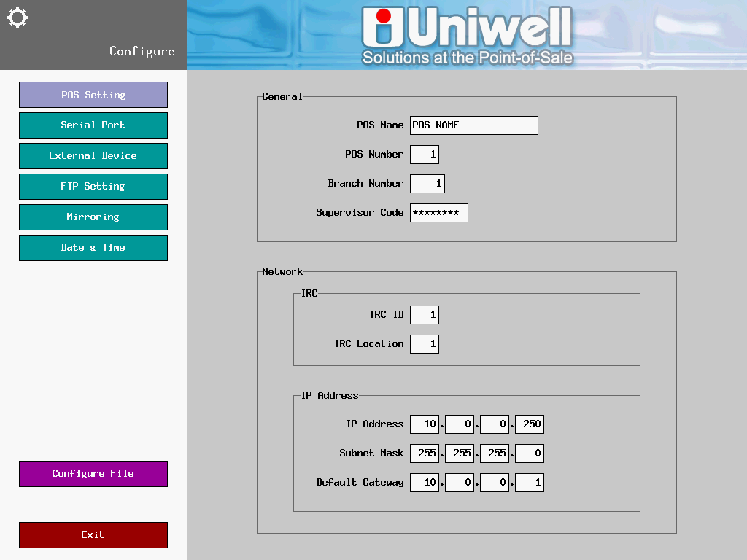Click the Configure heading text
The width and height of the screenshot is (747, 560).
coord(142,52)
